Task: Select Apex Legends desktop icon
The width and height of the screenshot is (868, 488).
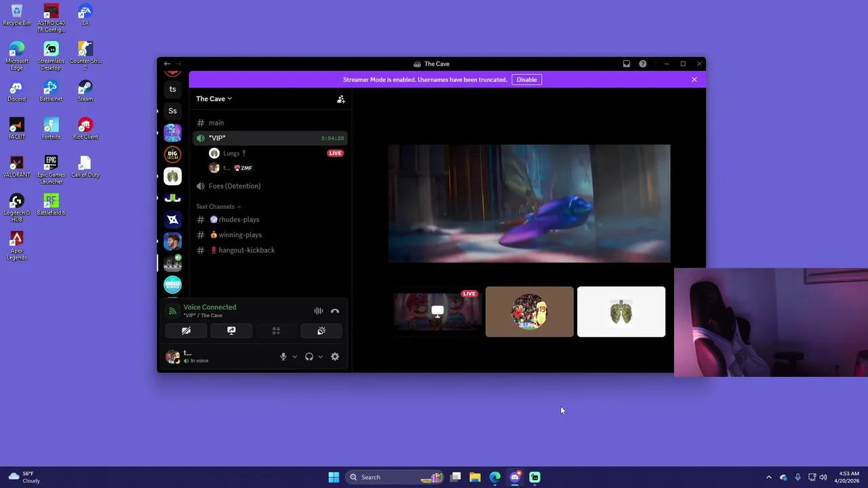Action: [x=16, y=245]
